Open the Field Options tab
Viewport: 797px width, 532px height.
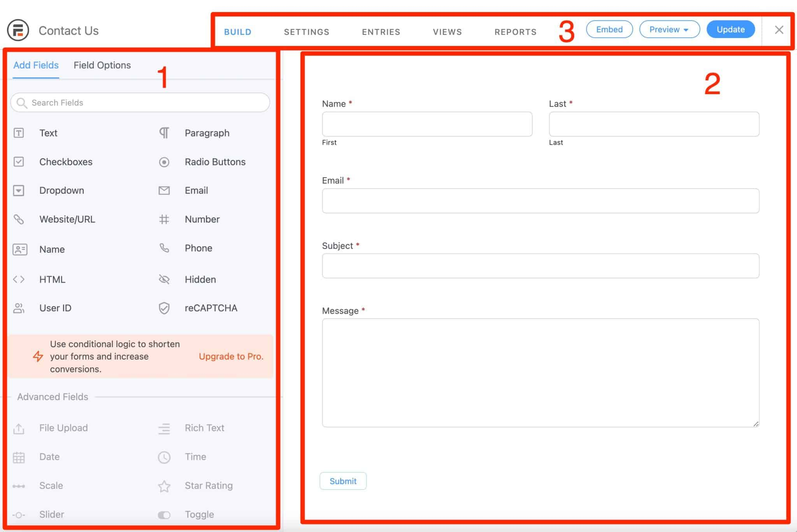pos(102,65)
